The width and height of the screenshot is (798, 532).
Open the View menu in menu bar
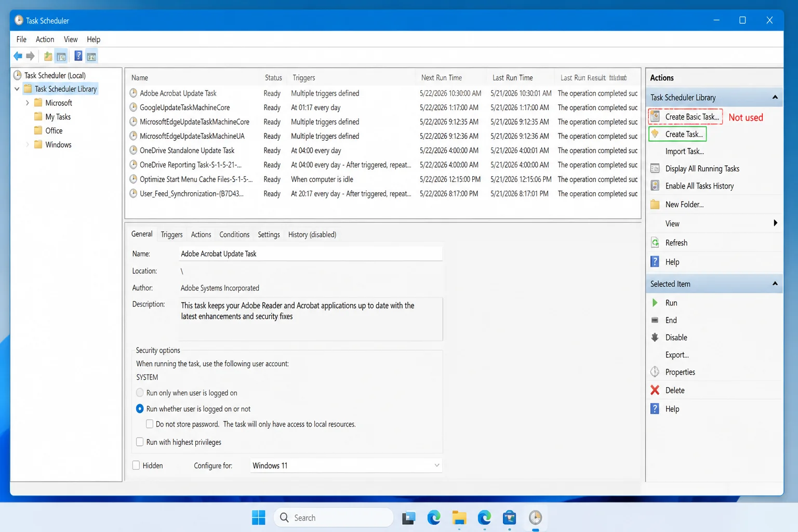(x=71, y=39)
